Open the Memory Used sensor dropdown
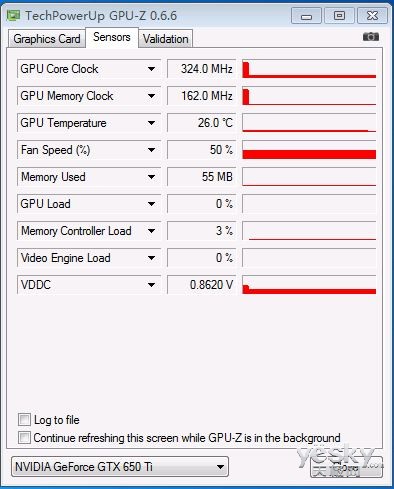This screenshot has width=394, height=489. pos(151,177)
